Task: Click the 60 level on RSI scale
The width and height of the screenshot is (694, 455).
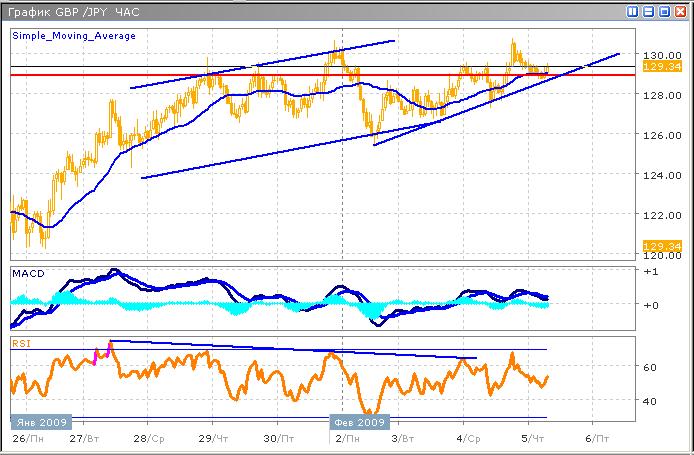Action: [649, 367]
